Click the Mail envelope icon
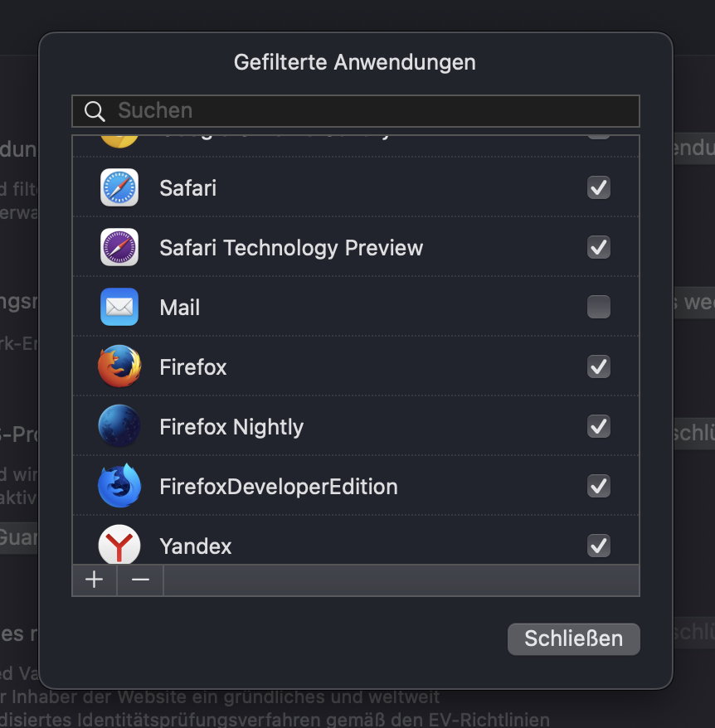This screenshot has width=715, height=728. tap(119, 307)
